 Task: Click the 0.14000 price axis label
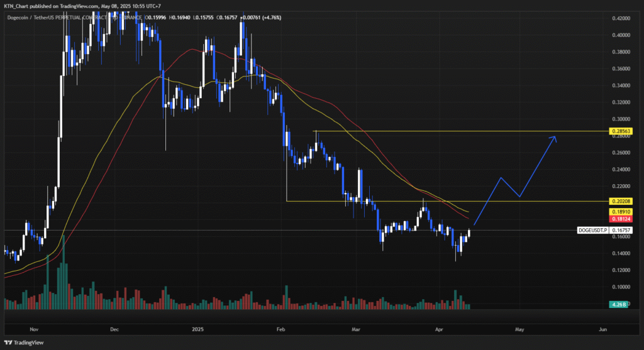tap(621, 254)
